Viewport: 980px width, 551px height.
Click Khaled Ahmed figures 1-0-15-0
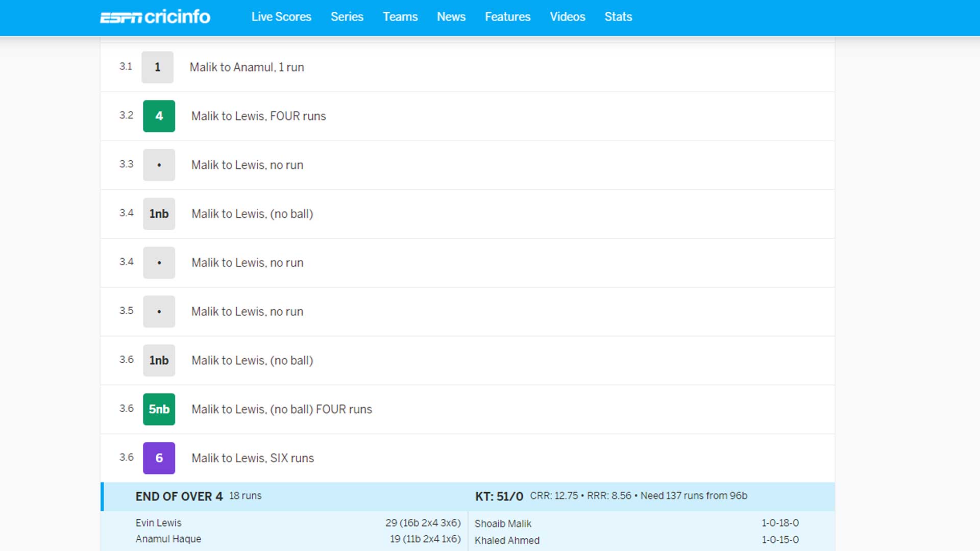780,540
